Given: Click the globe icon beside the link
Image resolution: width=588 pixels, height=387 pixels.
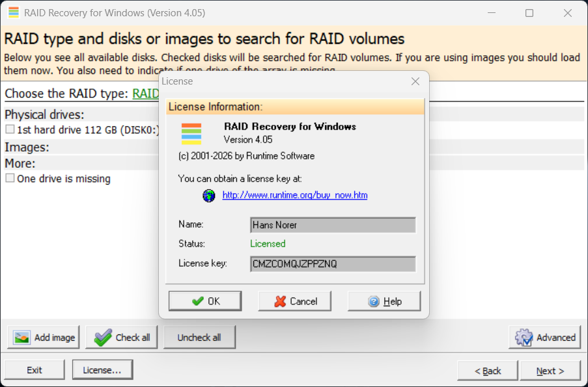Looking at the screenshot, I should tap(209, 196).
